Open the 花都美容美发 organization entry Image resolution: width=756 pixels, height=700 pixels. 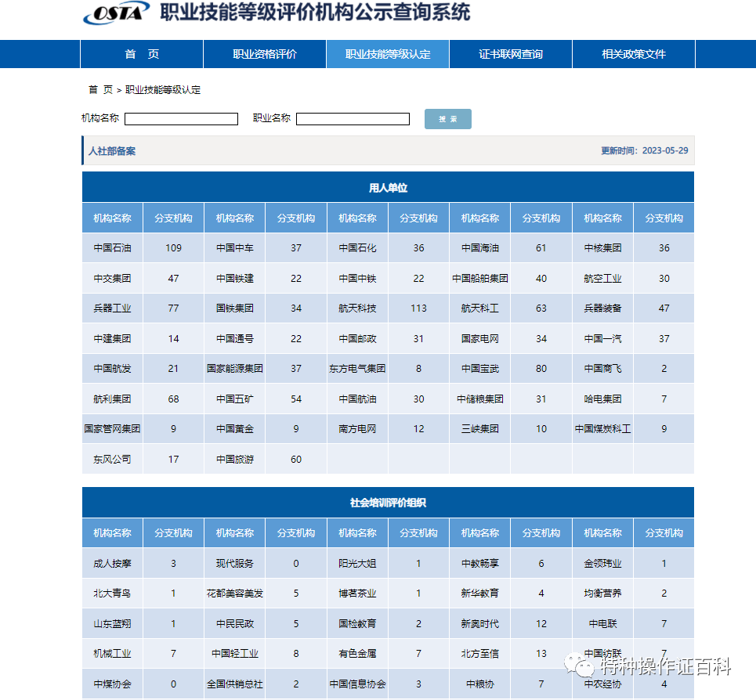point(235,594)
